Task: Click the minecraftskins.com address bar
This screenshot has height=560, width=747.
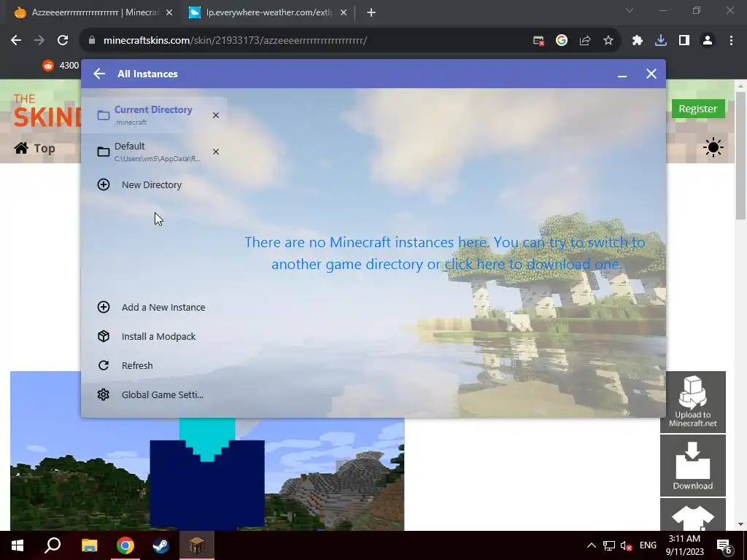Action: point(305,41)
